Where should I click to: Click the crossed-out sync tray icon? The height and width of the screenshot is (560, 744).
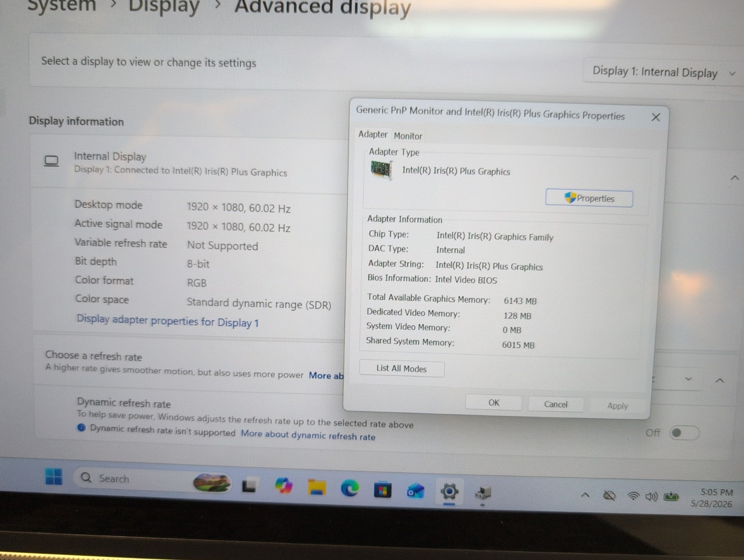pos(609,496)
